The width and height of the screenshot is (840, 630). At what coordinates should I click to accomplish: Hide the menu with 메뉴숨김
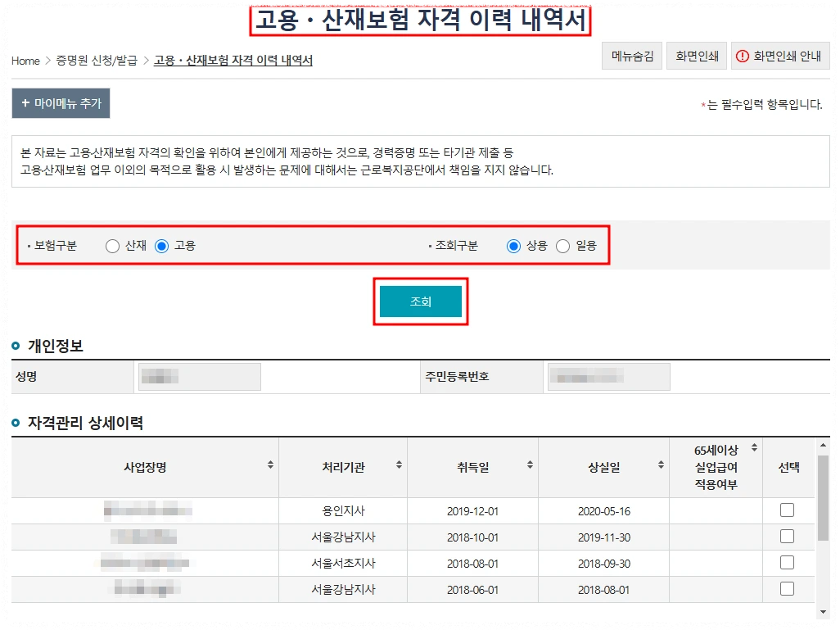click(x=631, y=56)
